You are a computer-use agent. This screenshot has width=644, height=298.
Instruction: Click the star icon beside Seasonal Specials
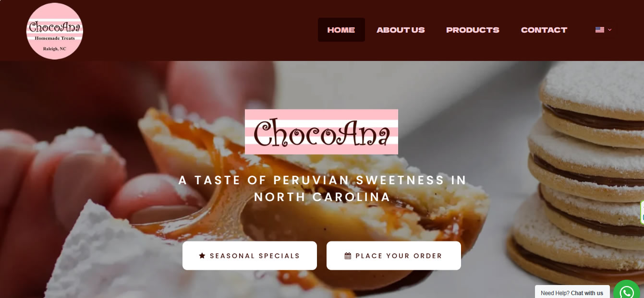(202, 256)
